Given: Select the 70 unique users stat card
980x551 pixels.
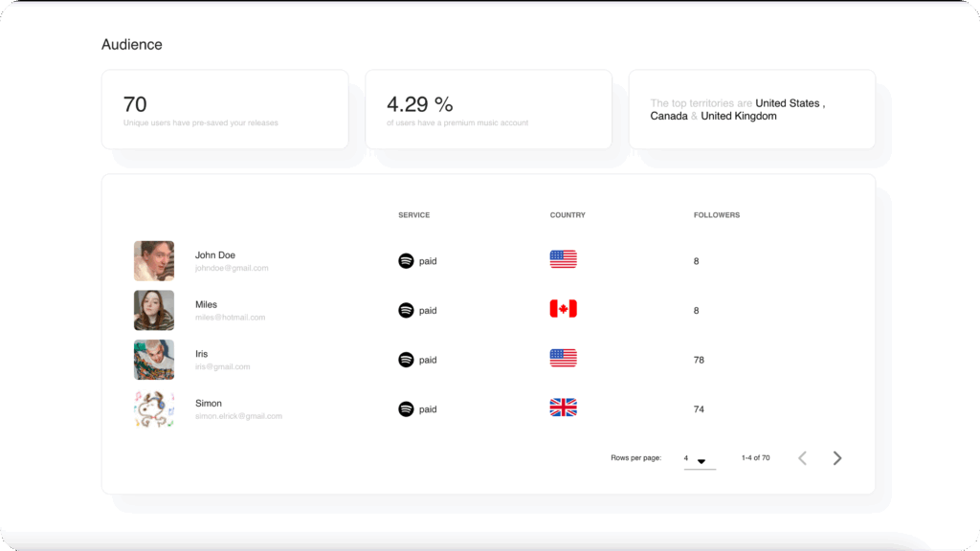Looking at the screenshot, I should [x=225, y=109].
